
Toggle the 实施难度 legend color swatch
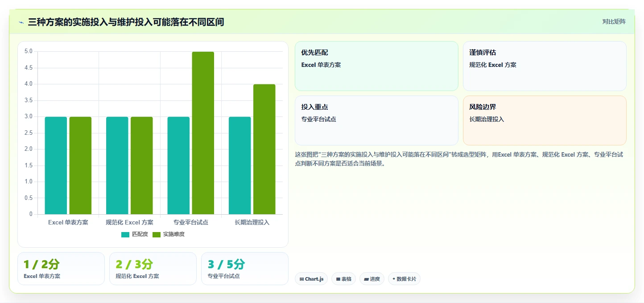[157, 234]
